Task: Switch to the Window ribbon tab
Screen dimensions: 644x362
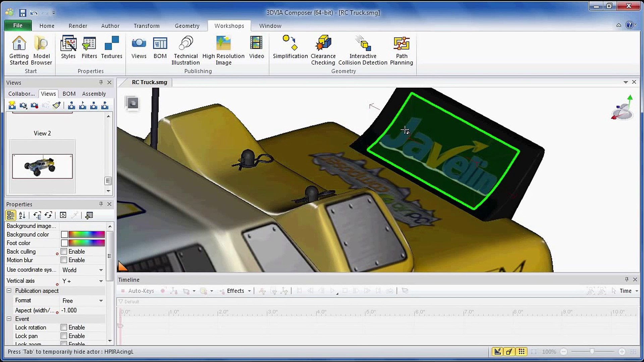Action: pyautogui.click(x=270, y=26)
